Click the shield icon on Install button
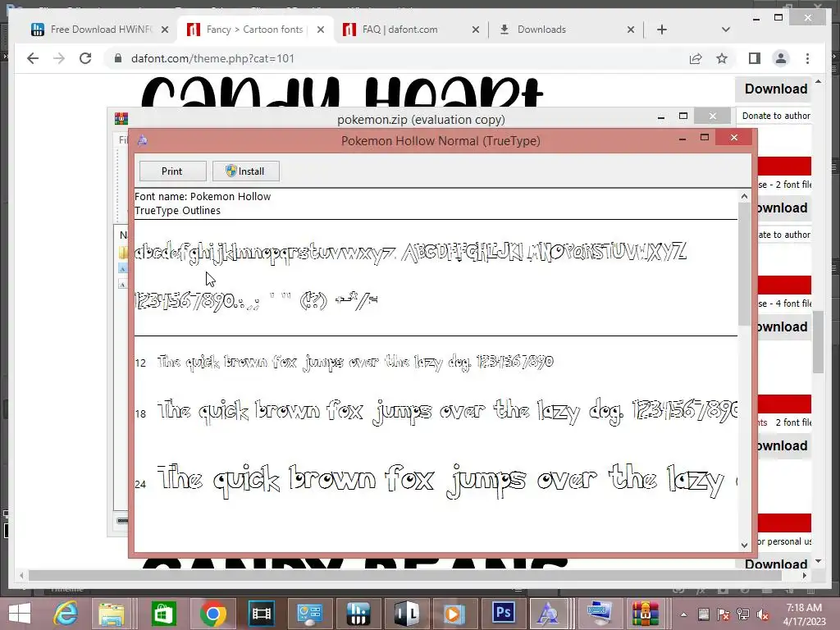This screenshot has height=630, width=840. [231, 171]
